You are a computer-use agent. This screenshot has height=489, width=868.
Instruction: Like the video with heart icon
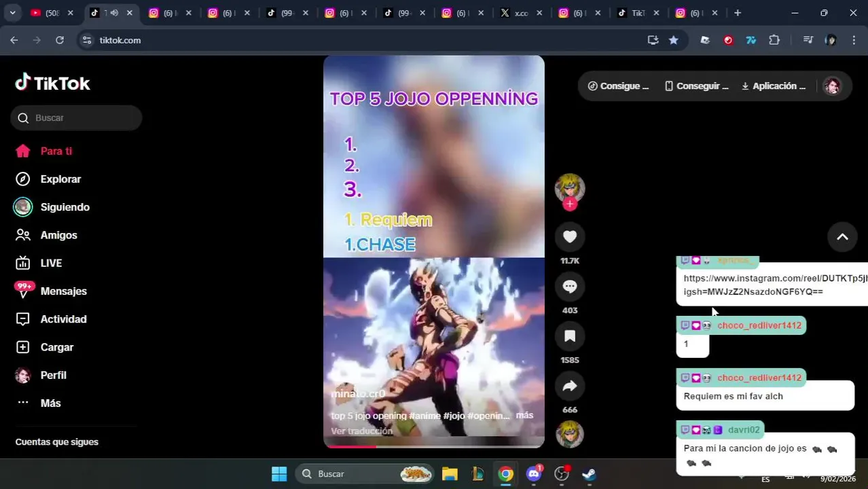[570, 236]
